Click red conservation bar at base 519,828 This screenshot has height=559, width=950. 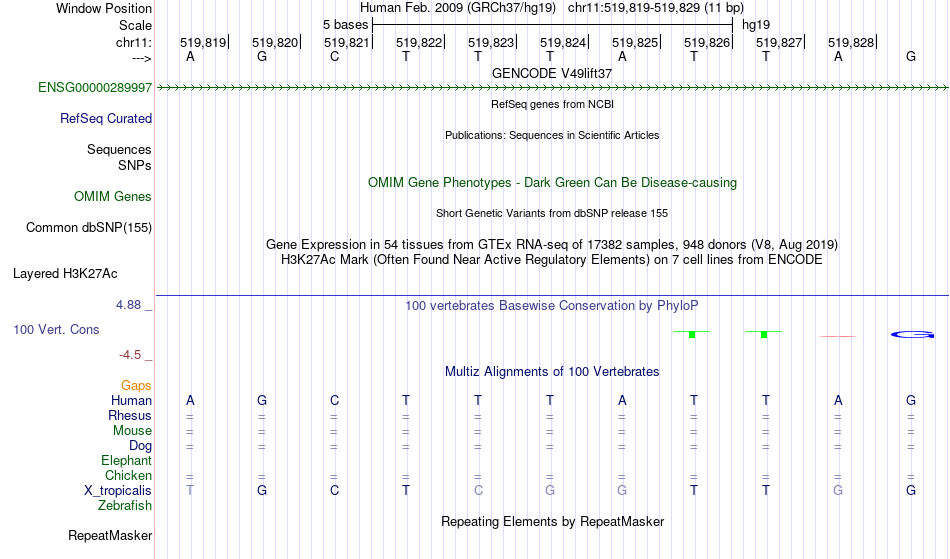tap(837, 336)
